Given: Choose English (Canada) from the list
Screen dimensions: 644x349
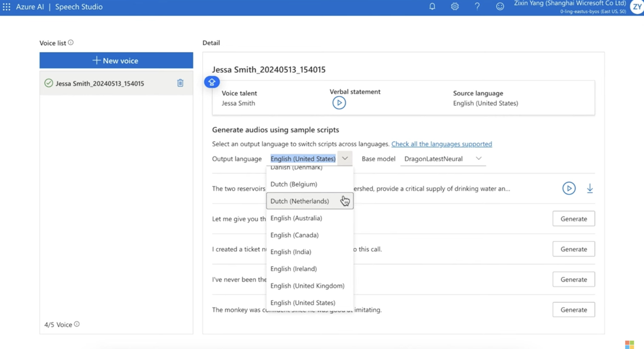Looking at the screenshot, I should coord(310,235).
